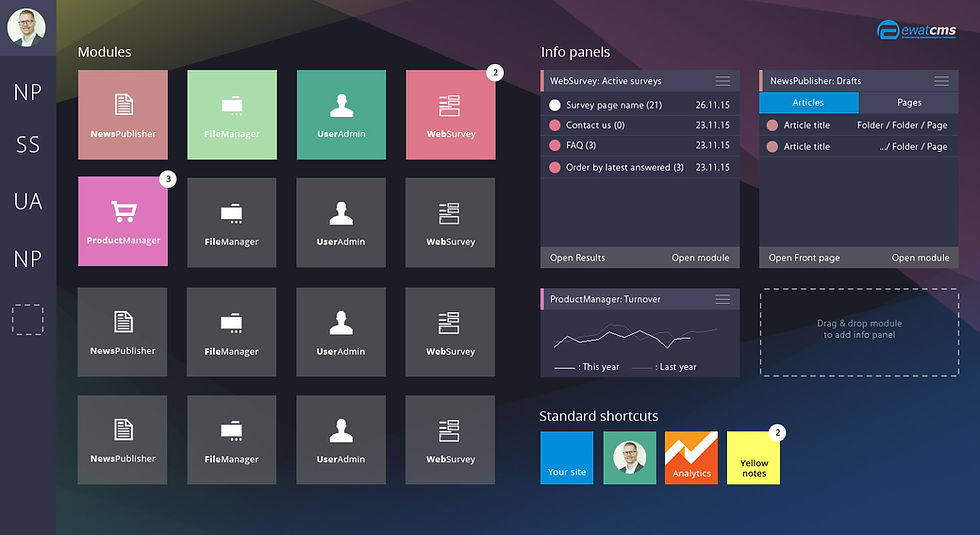Click Open module in WebSurvey panel
980x535 pixels.
(701, 258)
